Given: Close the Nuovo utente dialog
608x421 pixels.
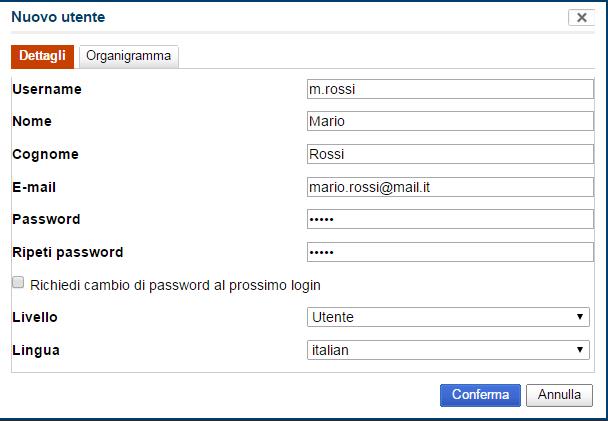Looking at the screenshot, I should point(581,18).
